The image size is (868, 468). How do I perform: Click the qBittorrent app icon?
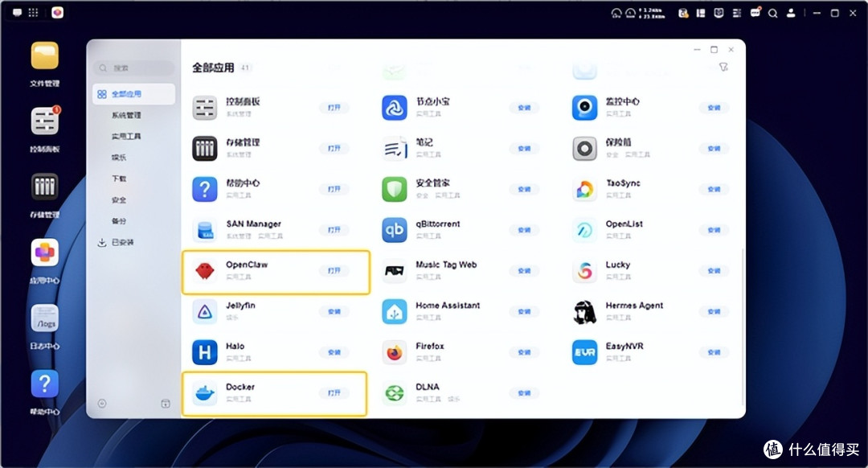[395, 230]
